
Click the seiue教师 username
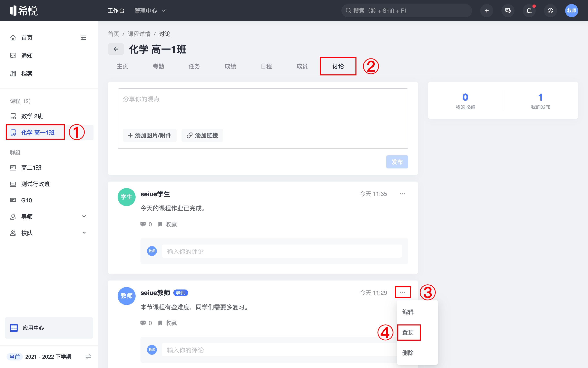click(x=155, y=293)
